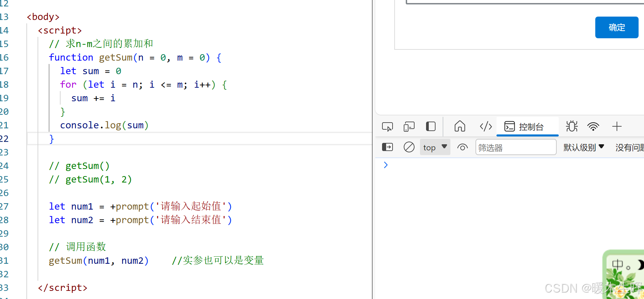Click the '<body>' tag line

coord(43,17)
